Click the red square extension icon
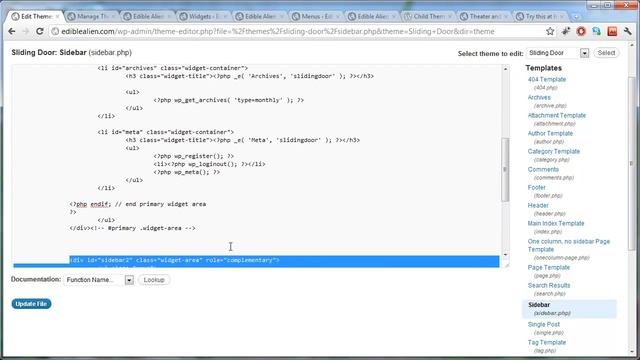 (x=612, y=31)
